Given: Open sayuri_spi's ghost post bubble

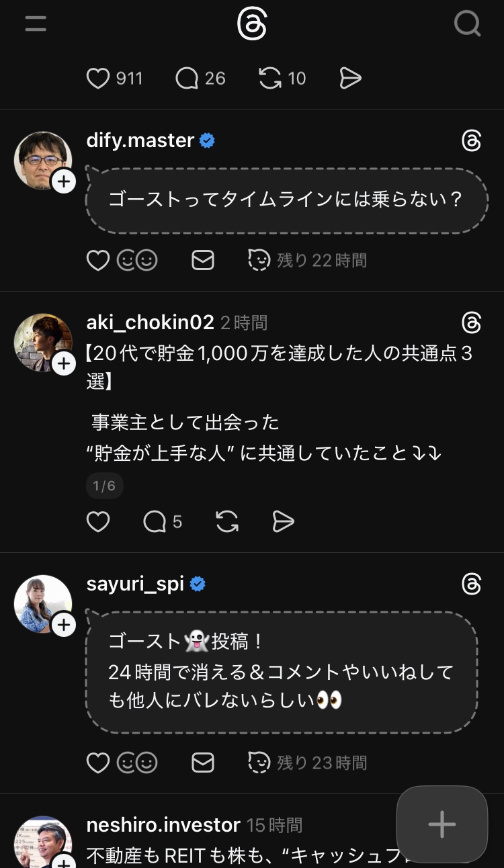Looking at the screenshot, I should [x=282, y=672].
